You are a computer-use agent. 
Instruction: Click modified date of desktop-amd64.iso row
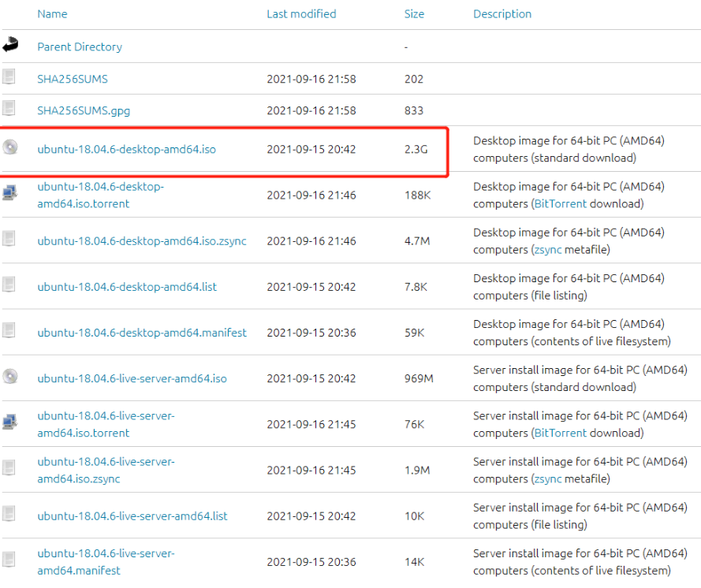pos(311,149)
